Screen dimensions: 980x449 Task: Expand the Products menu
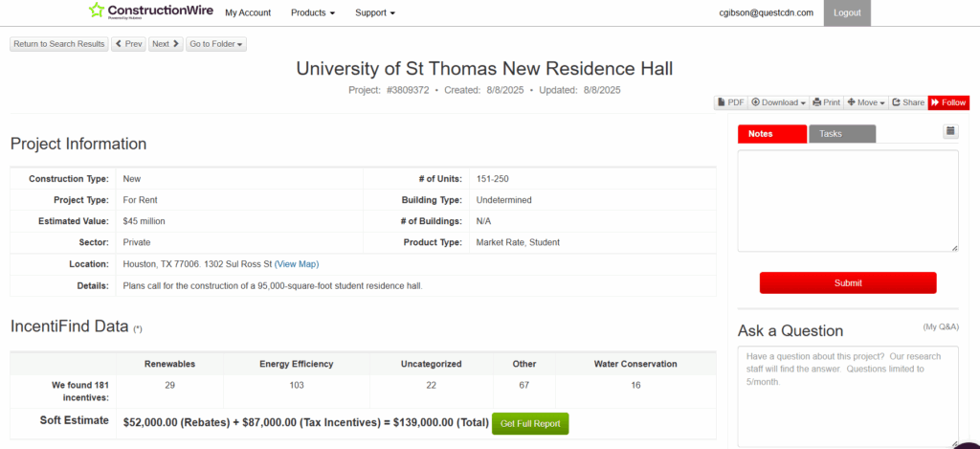pyautogui.click(x=313, y=12)
